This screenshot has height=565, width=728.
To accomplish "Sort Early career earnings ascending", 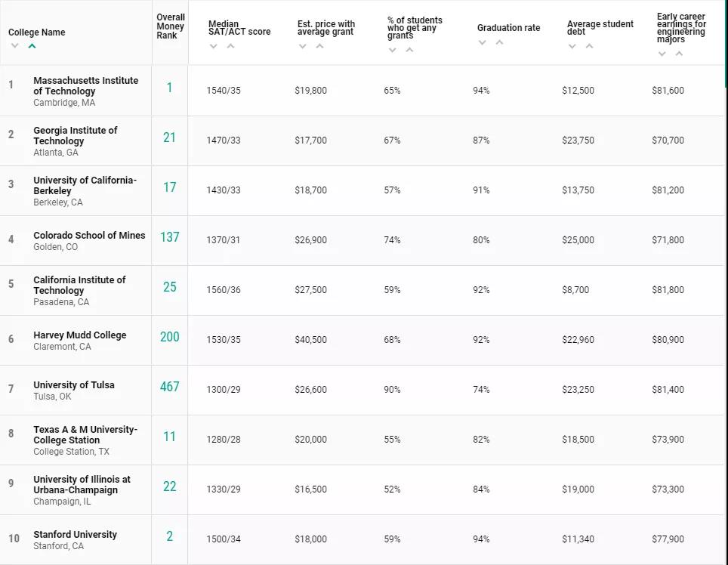I will point(679,54).
